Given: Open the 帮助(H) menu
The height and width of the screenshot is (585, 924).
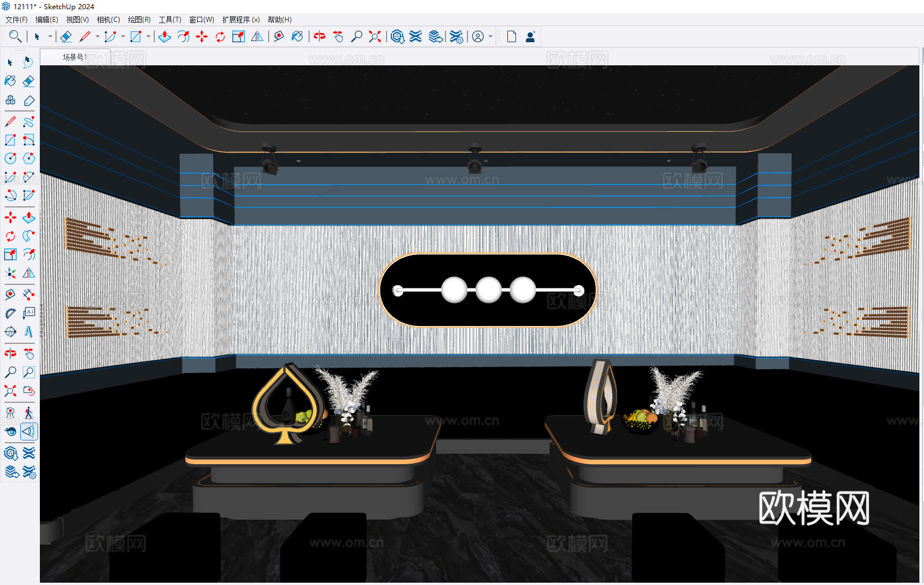Looking at the screenshot, I should [x=280, y=20].
